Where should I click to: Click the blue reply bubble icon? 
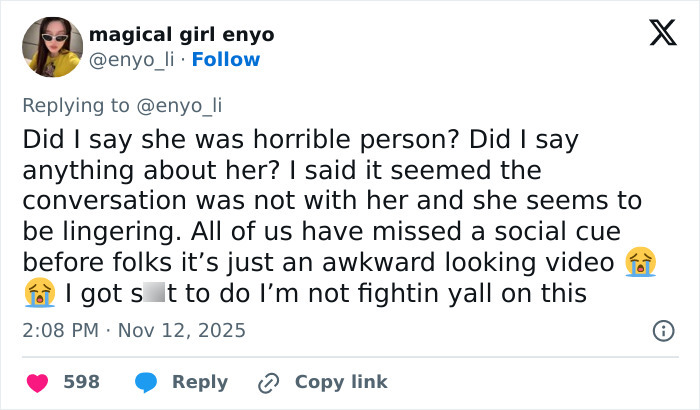pos(147,382)
